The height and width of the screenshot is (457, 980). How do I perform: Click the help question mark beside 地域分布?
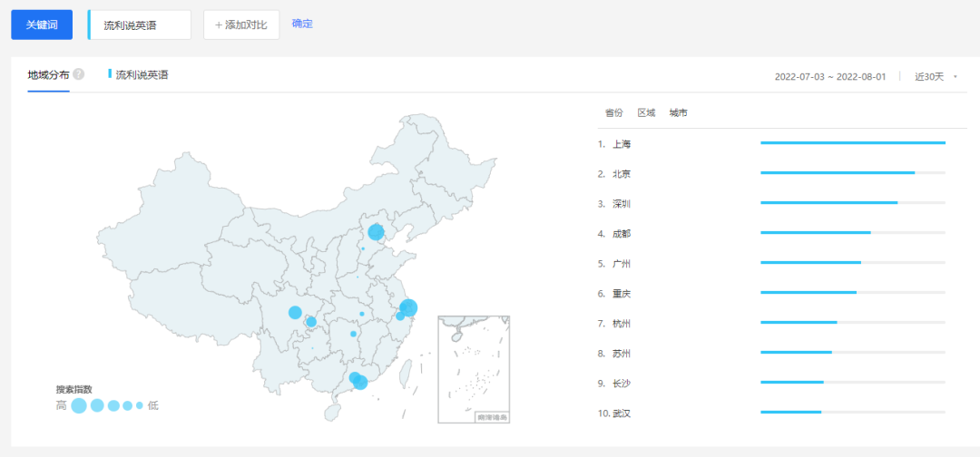pyautogui.click(x=79, y=74)
